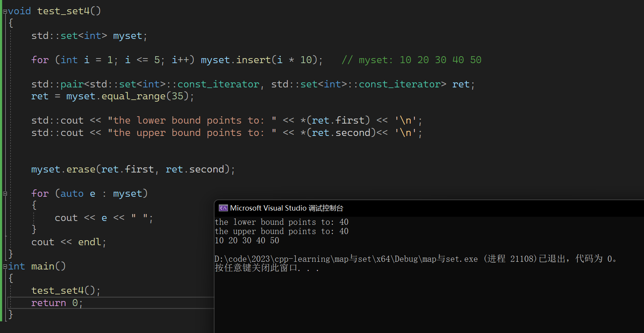The width and height of the screenshot is (644, 333).
Task: Click console output upper bound points to: 40
Action: pyautogui.click(x=282, y=231)
